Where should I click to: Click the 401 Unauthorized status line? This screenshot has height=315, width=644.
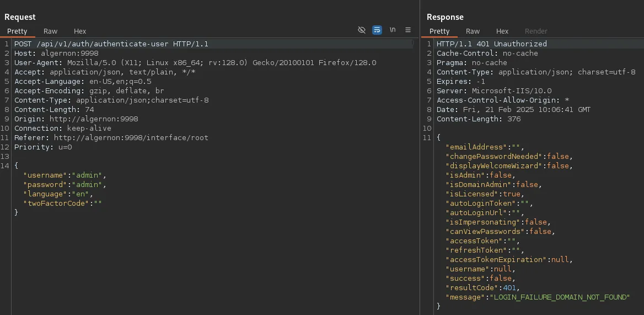(491, 44)
